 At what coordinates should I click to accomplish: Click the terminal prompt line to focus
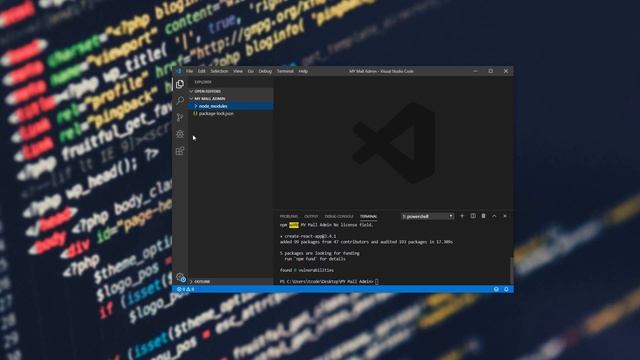click(329, 281)
